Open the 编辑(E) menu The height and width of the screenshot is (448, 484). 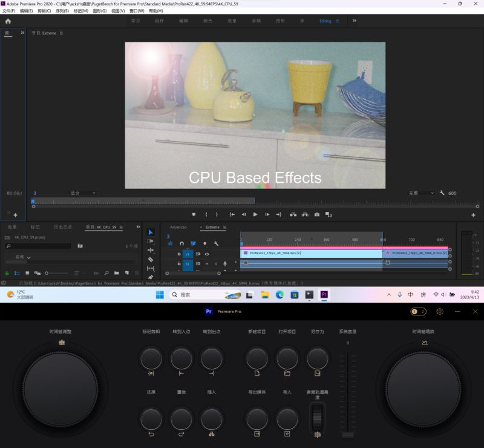pyautogui.click(x=26, y=11)
